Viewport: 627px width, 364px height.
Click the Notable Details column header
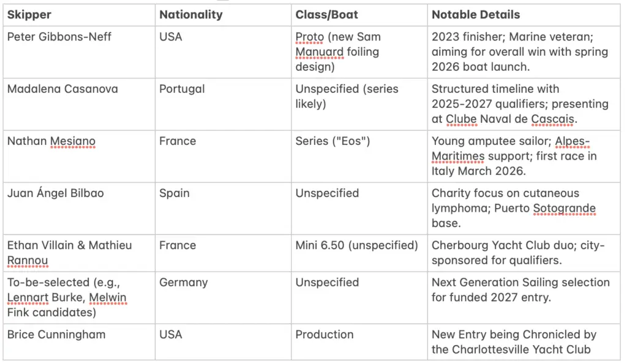pos(476,15)
